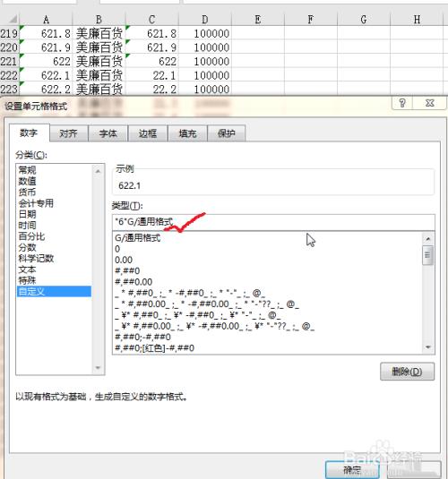The height and width of the screenshot is (479, 448).
Task: Click the 类型 format input field
Action: click(x=273, y=222)
